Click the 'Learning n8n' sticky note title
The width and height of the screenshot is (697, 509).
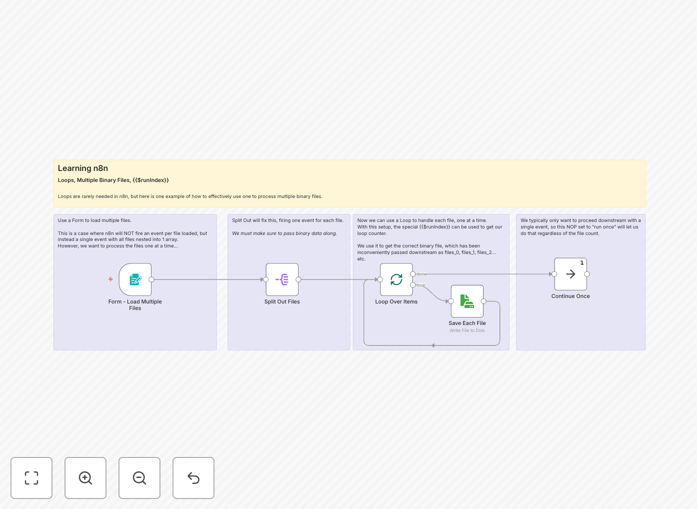[x=83, y=168]
